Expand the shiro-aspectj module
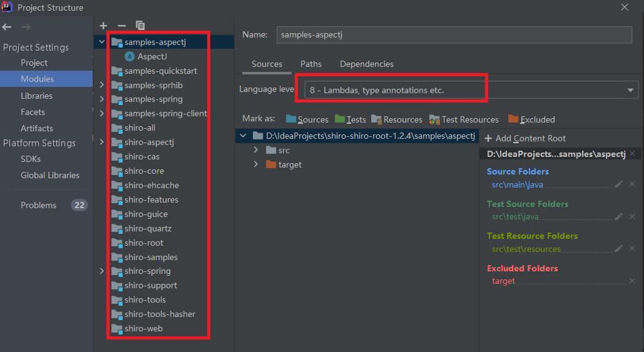The image size is (644, 352). point(102,142)
